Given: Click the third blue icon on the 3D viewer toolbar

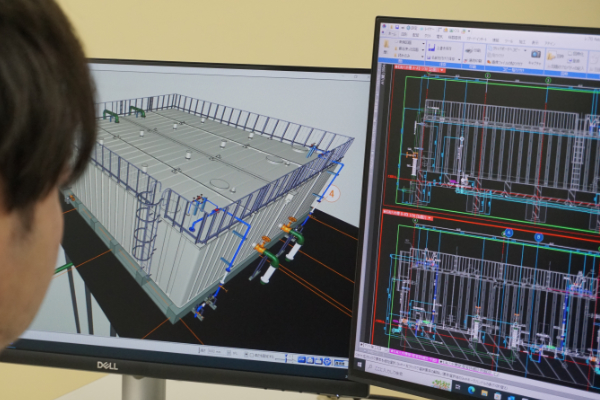Looking at the screenshot, I should pos(319,361).
